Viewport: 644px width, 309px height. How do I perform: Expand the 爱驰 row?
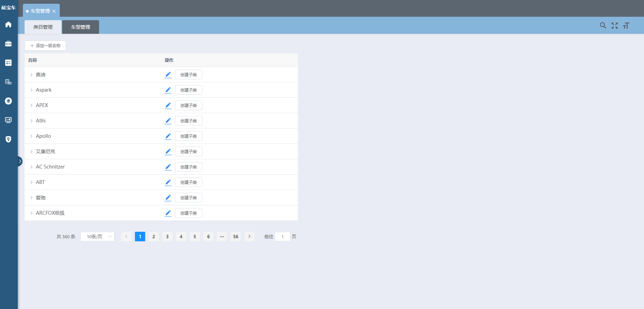pyautogui.click(x=31, y=198)
